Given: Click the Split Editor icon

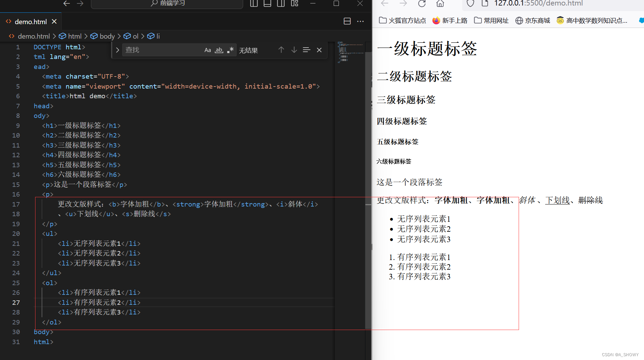Looking at the screenshot, I should 347,21.
